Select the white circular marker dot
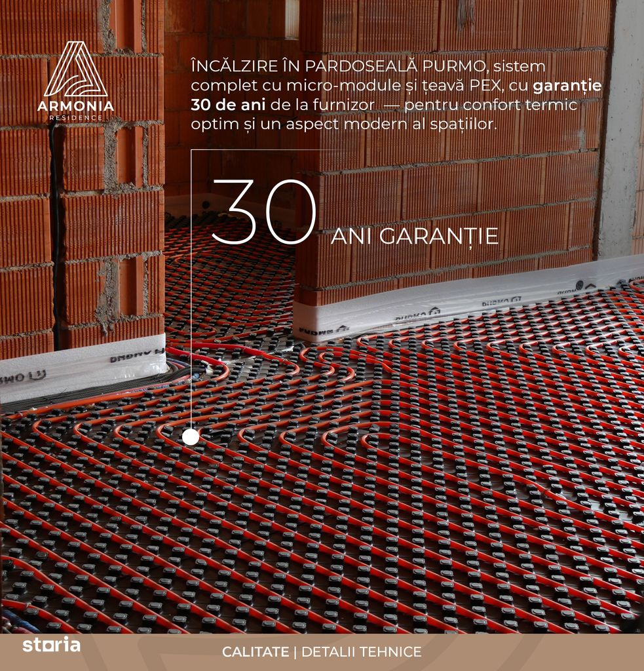Viewport: 644px width, 671px height. (191, 437)
